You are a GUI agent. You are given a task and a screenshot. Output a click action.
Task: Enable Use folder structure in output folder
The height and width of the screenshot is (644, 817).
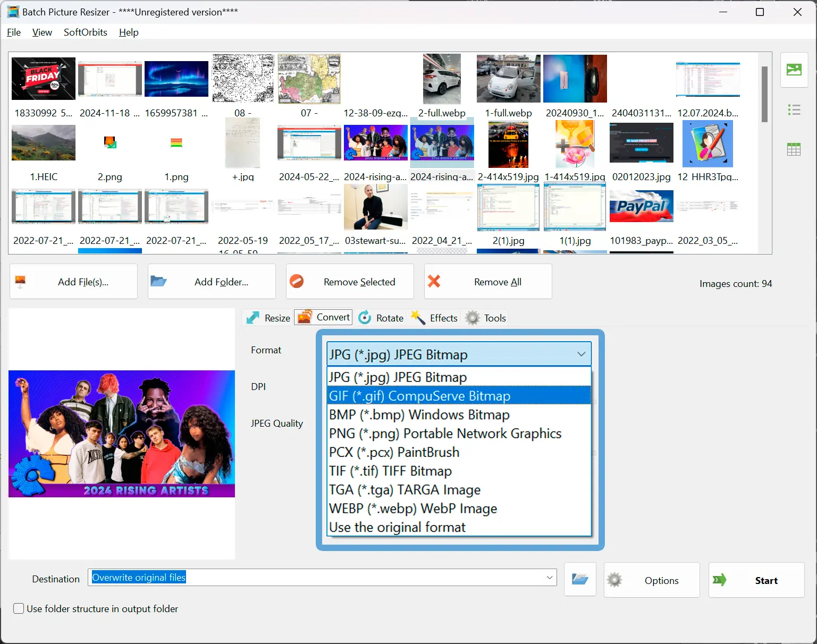pyautogui.click(x=19, y=608)
